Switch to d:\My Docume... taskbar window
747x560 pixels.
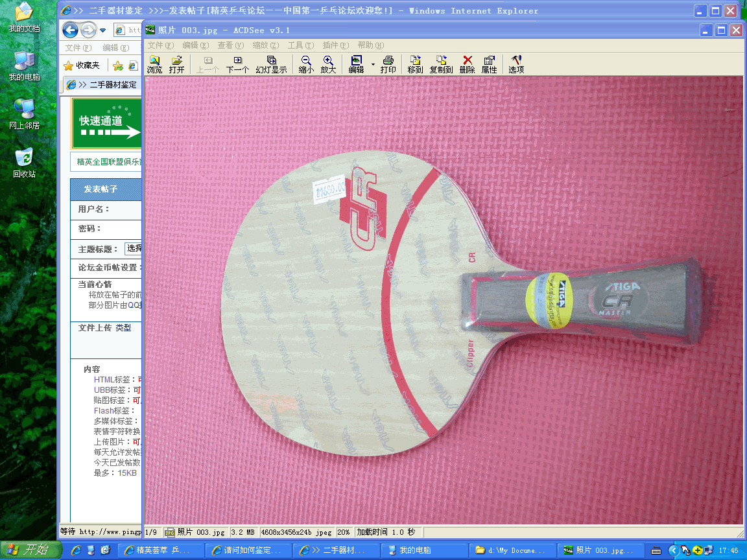[x=512, y=550]
